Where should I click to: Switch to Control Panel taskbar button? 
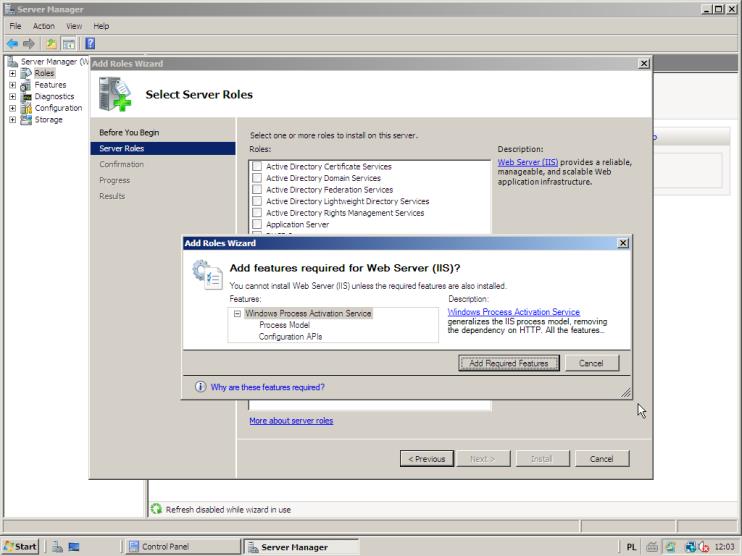pos(182,547)
